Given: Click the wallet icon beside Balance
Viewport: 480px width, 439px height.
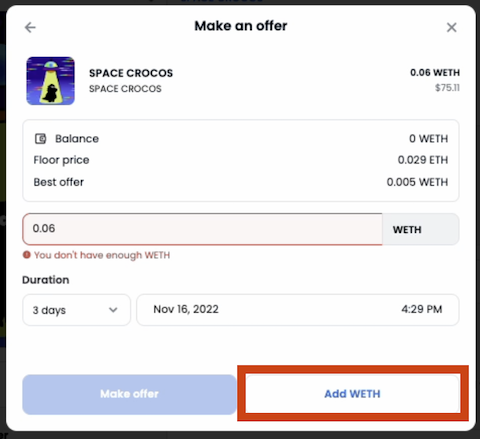Looking at the screenshot, I should pos(40,138).
